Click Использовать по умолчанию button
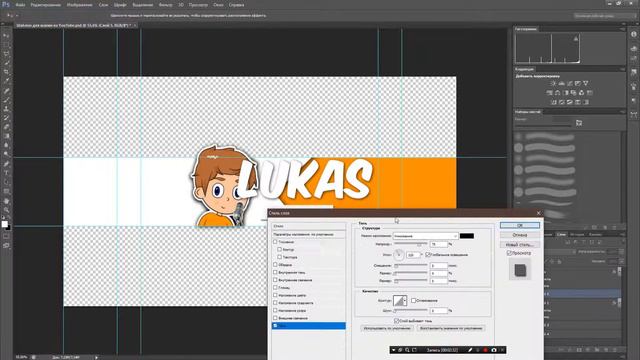 [387, 328]
